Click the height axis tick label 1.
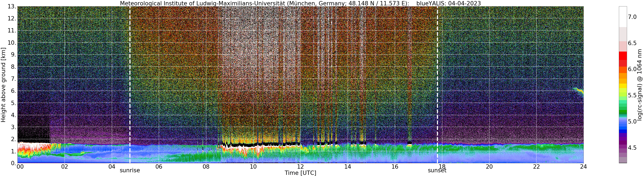644x177 pixels. [13, 151]
